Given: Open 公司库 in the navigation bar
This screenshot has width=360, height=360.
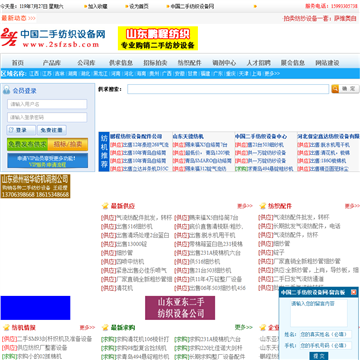Looking at the screenshot, I should [x=86, y=63].
